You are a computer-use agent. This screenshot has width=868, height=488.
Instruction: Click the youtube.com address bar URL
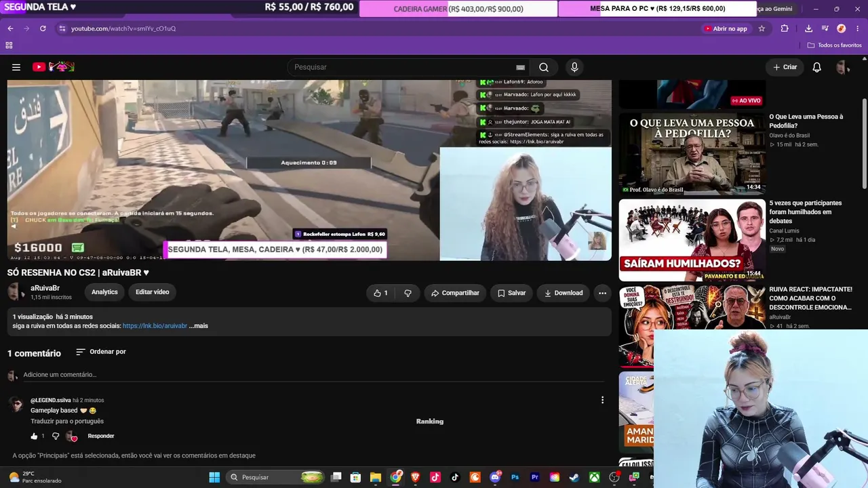(123, 28)
